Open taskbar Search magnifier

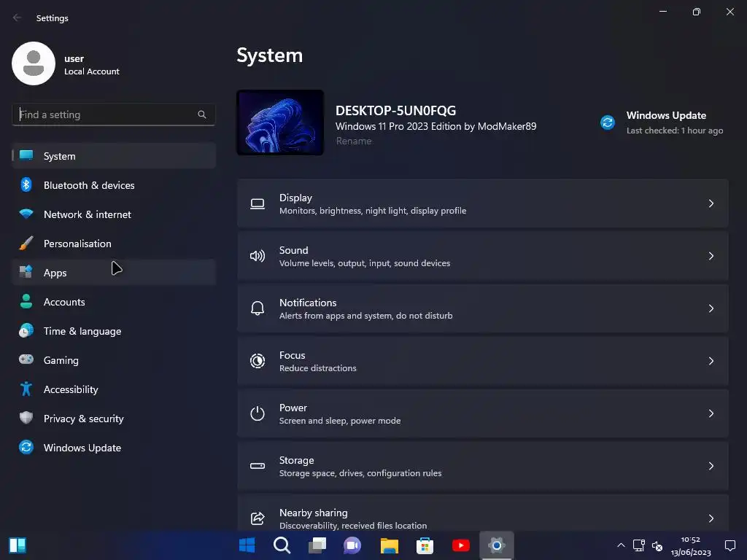tap(282, 545)
